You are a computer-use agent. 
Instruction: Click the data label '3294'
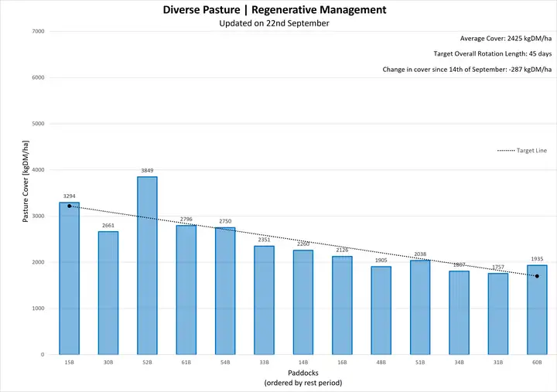70,196
